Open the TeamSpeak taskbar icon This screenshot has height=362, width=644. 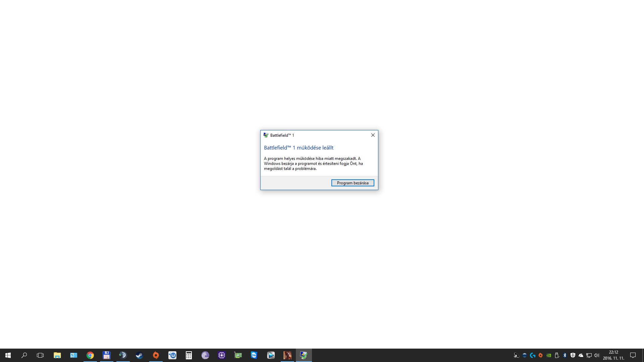pyautogui.click(x=123, y=355)
